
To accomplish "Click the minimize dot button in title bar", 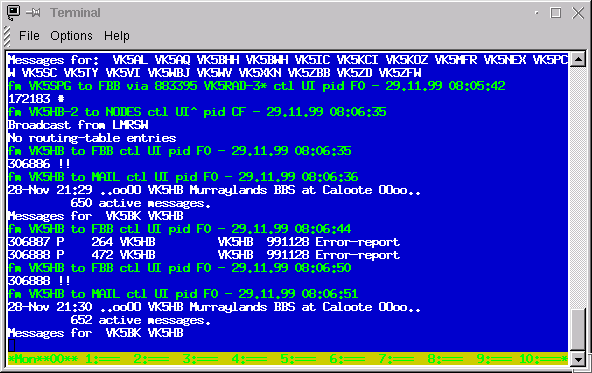I will point(536,13).
